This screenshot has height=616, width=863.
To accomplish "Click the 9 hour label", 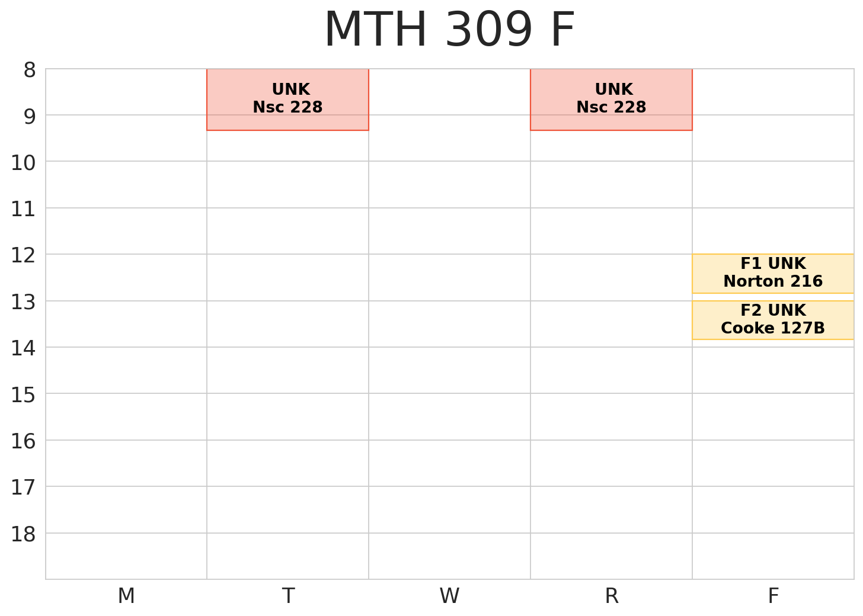I will 29,117.
